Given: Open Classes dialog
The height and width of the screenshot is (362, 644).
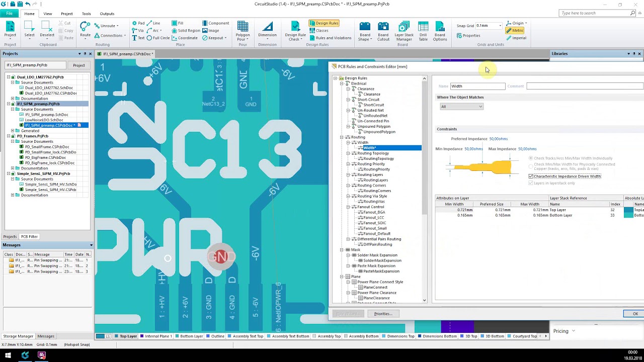Looking at the screenshot, I should 318,31.
